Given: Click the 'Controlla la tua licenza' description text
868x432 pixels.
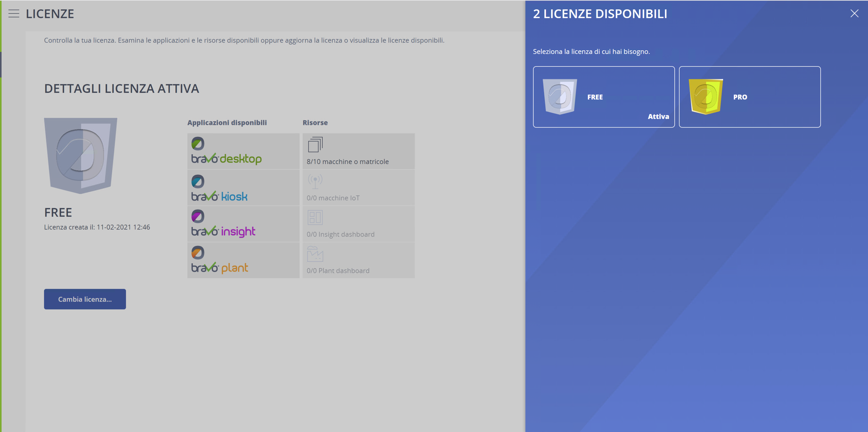Looking at the screenshot, I should click(244, 40).
